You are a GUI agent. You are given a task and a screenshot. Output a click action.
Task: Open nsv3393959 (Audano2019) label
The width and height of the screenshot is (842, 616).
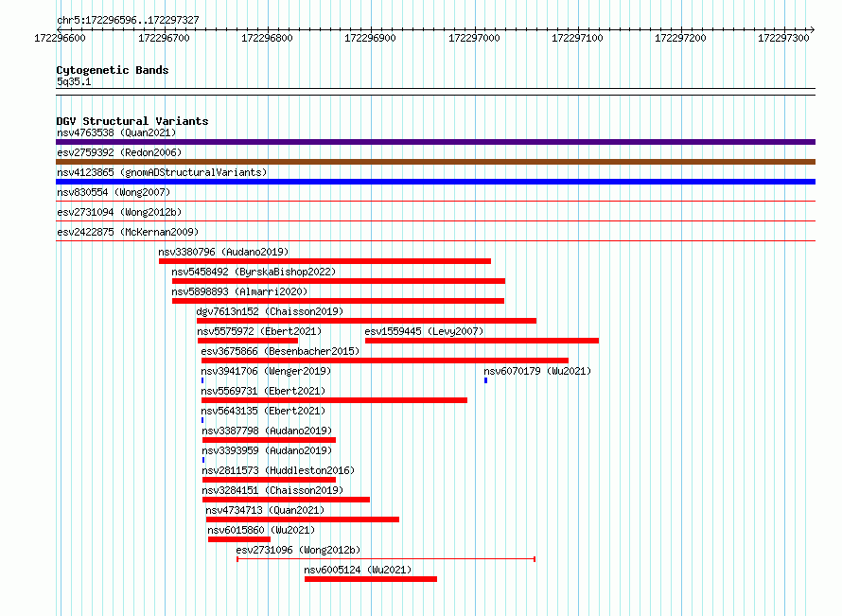pos(267,450)
